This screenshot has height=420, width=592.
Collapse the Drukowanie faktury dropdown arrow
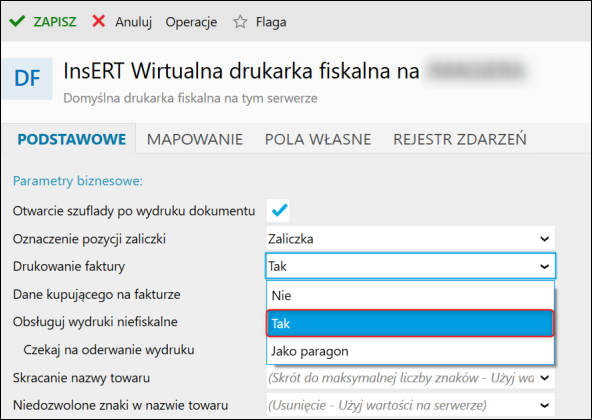544,267
